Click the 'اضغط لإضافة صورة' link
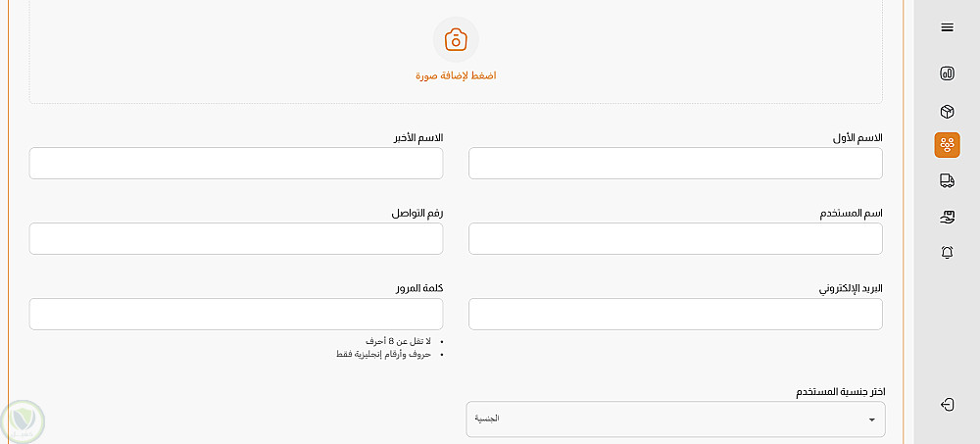The height and width of the screenshot is (444, 980). click(x=456, y=75)
